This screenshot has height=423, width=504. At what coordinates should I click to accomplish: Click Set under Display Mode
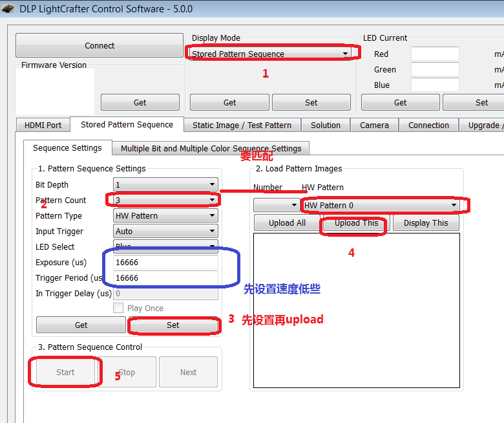click(311, 102)
